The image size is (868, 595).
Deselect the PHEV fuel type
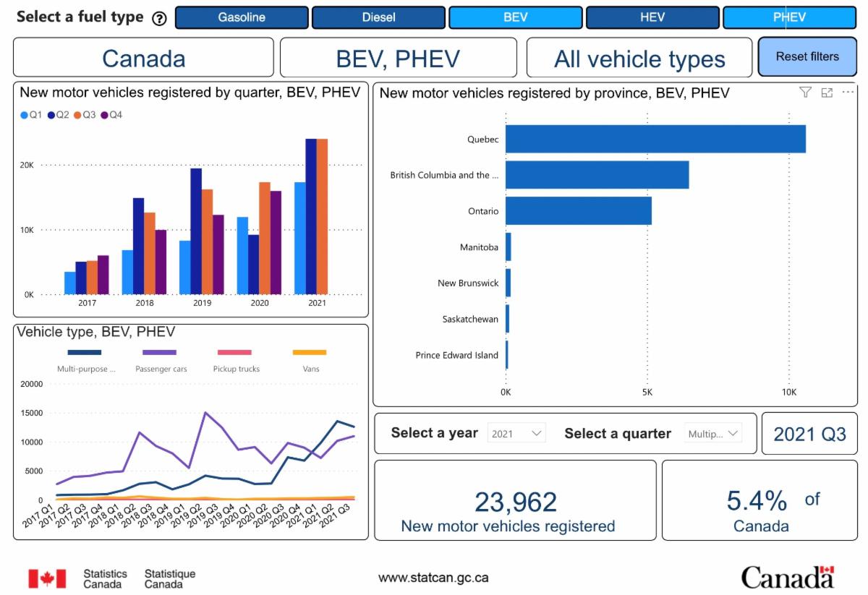tap(789, 17)
